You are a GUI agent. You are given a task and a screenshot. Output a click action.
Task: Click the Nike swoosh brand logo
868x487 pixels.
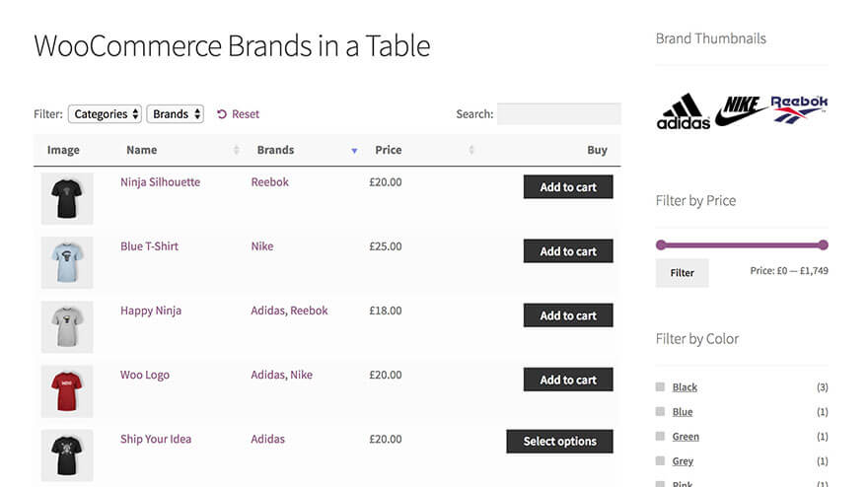point(743,110)
